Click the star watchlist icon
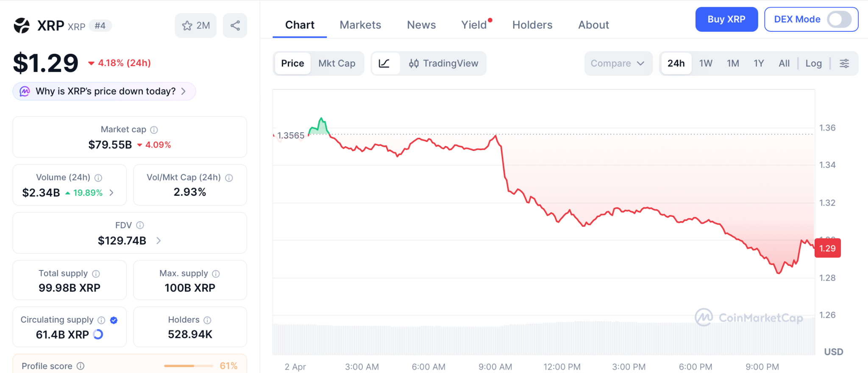The height and width of the screenshot is (373, 868). tap(187, 26)
